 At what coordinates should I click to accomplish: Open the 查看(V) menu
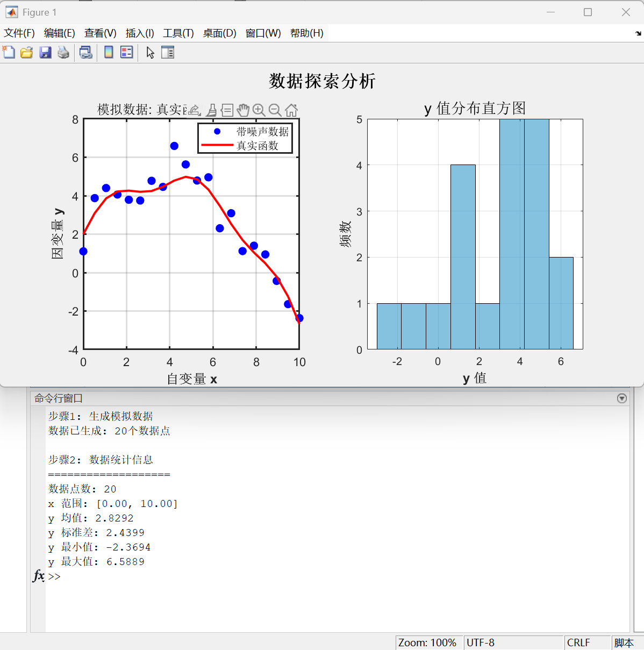point(101,33)
